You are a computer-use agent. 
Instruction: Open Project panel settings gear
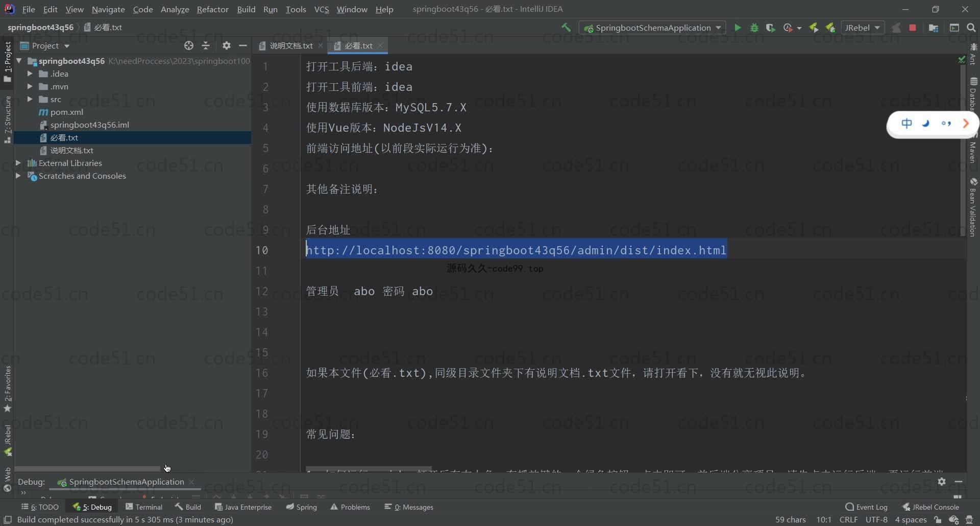click(227, 45)
